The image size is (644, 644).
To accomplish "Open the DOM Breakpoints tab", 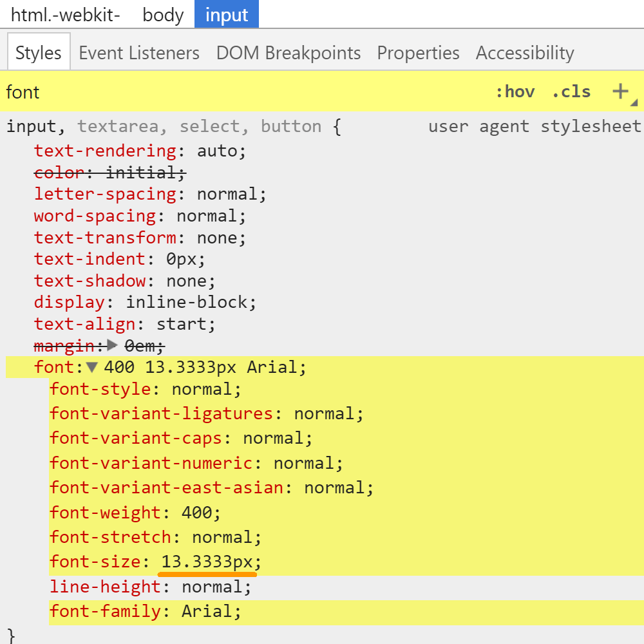I will tap(289, 53).
